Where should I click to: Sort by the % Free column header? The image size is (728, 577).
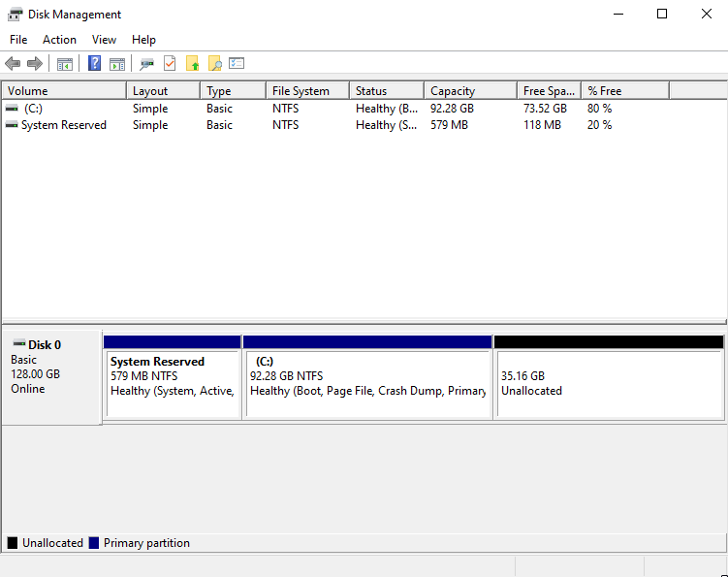(x=625, y=90)
